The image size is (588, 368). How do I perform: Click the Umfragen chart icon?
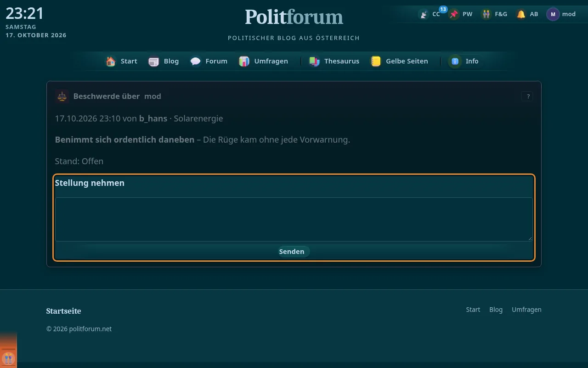point(244,61)
